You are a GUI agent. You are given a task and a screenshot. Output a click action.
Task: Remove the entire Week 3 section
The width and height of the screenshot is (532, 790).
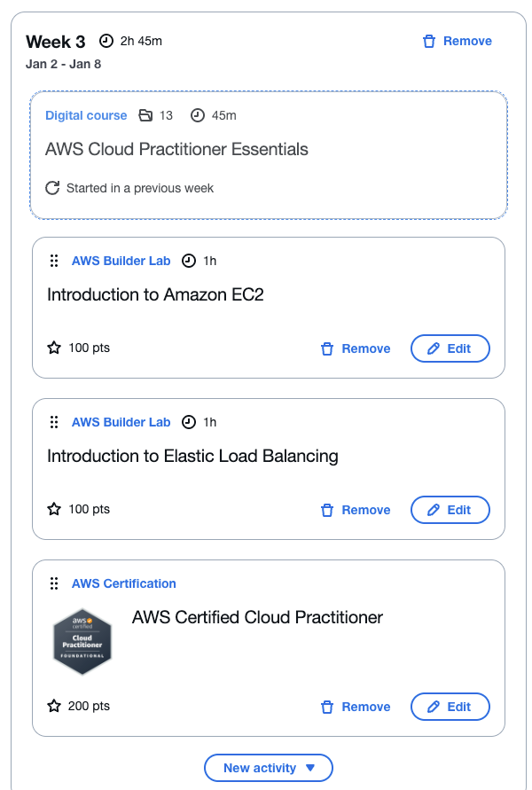[457, 41]
